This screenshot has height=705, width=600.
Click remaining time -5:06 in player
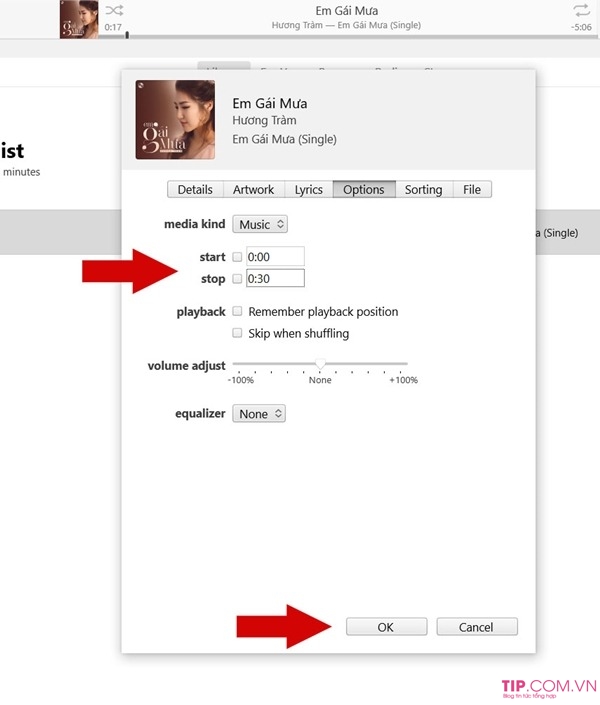pyautogui.click(x=581, y=27)
